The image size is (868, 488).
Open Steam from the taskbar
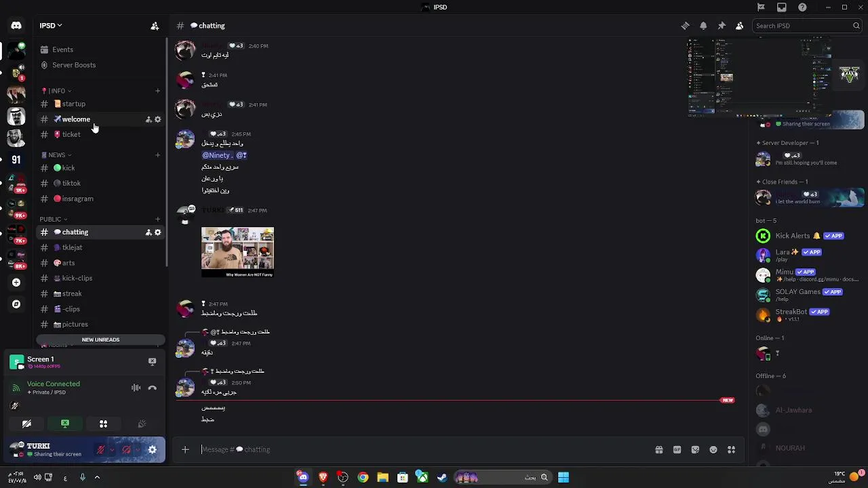[442, 477]
